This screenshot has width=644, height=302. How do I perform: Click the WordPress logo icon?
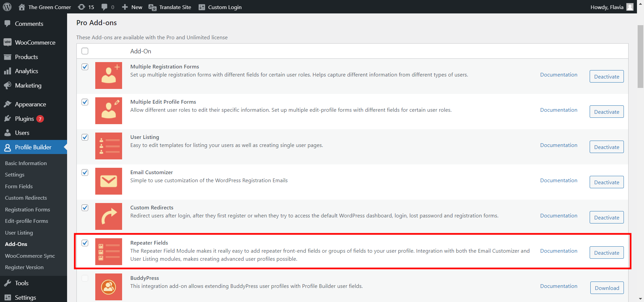pyautogui.click(x=7, y=7)
